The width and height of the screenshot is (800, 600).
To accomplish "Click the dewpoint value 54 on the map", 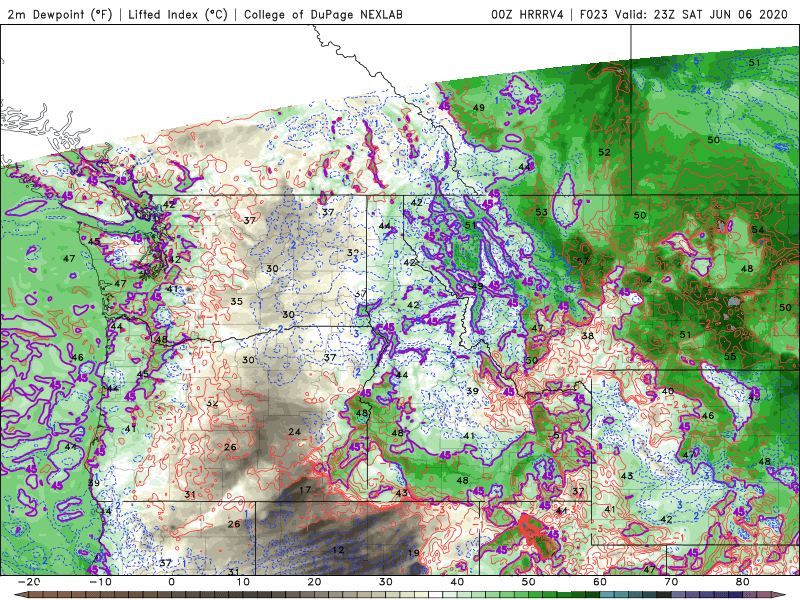I will point(758,230).
